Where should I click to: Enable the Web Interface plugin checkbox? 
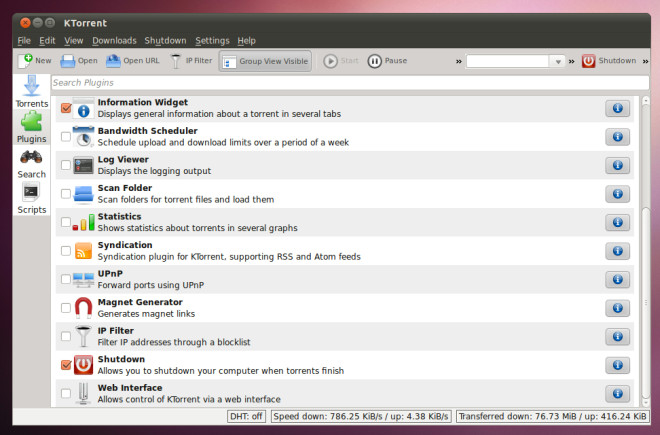click(x=66, y=393)
